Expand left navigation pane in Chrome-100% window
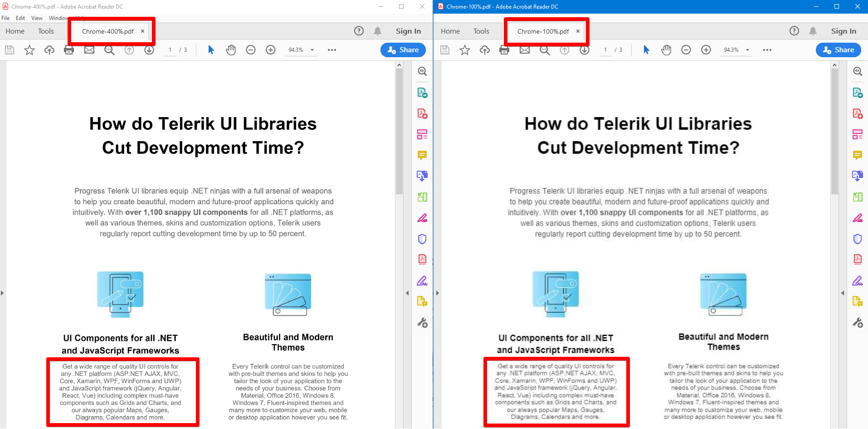Screen dimensions: 868x429 point(438,293)
